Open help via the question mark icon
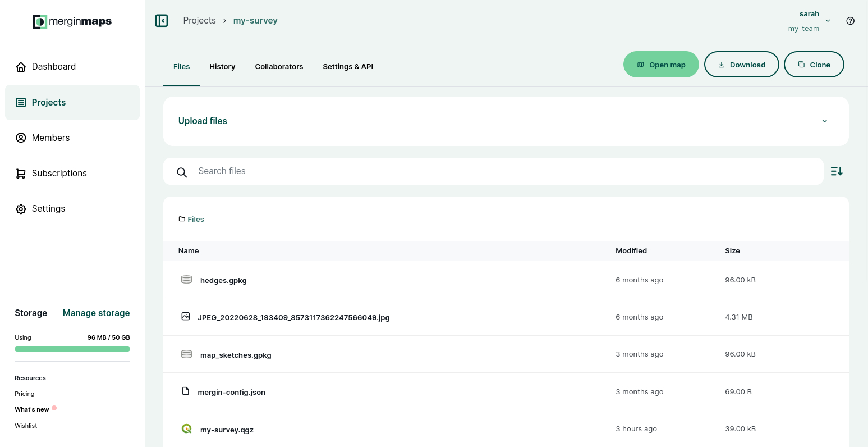Image resolution: width=868 pixels, height=447 pixels. pos(851,21)
